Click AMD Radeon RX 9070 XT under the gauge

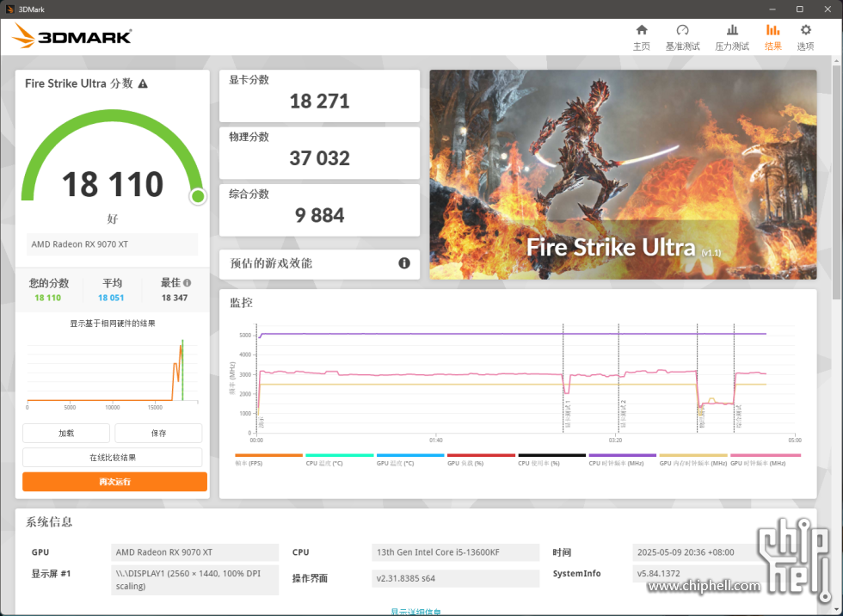click(x=113, y=244)
